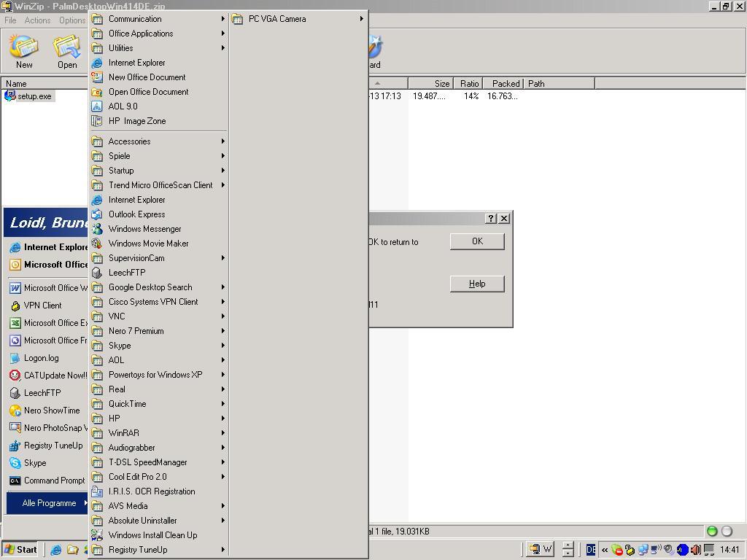Open the Cool Edit Pro 2.0 folder

[x=158, y=477]
